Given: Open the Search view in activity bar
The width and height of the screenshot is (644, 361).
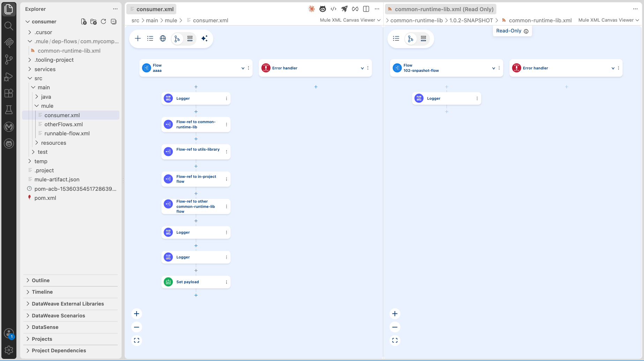Looking at the screenshot, I should click(9, 26).
